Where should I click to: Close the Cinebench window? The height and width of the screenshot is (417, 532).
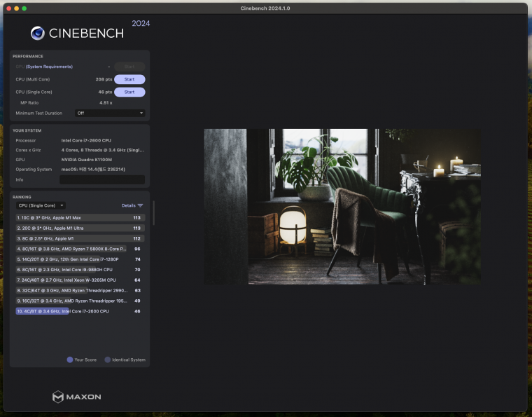pos(9,8)
